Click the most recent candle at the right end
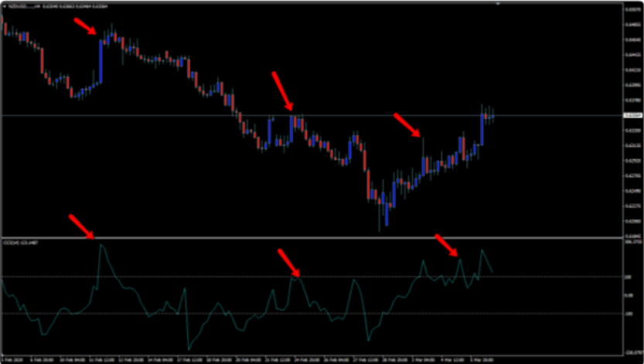The image size is (644, 364). point(492,115)
